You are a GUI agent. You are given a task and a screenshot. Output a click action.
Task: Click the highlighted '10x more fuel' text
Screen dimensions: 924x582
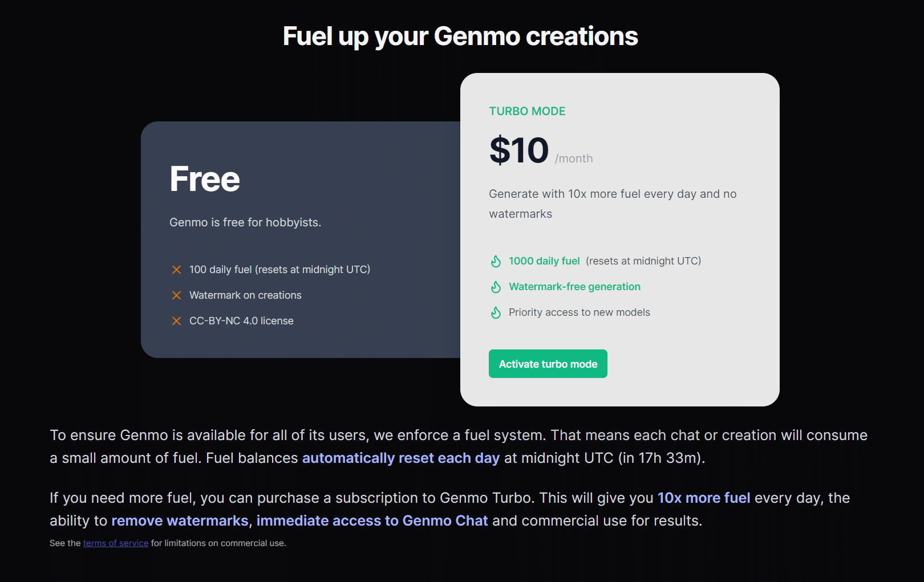tap(703, 498)
